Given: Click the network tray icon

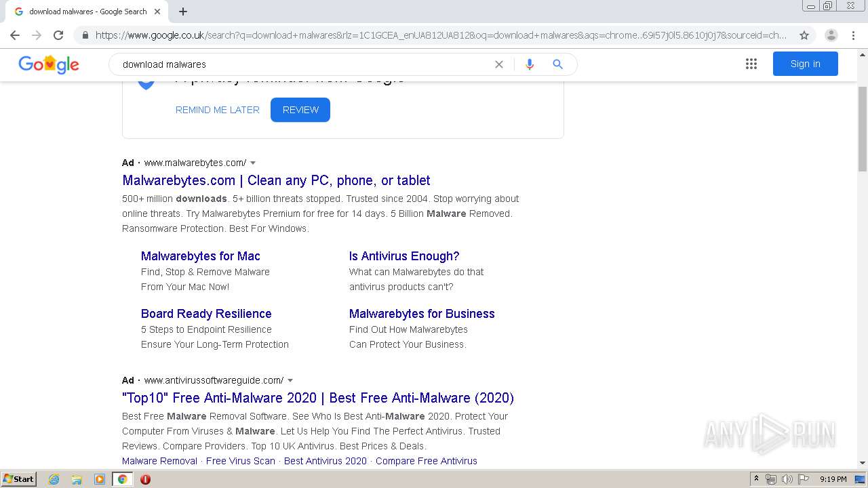Looking at the screenshot, I should pos(771,479).
